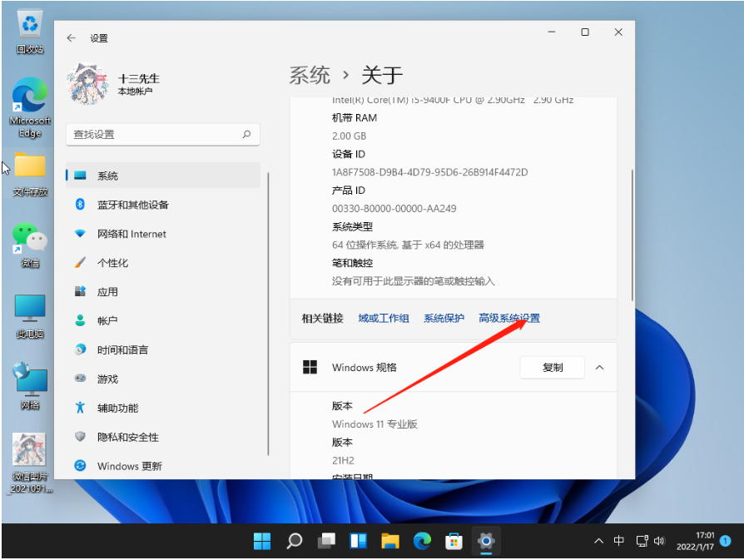Open the 系统保护 link
The height and width of the screenshot is (560, 744).
[444, 319]
